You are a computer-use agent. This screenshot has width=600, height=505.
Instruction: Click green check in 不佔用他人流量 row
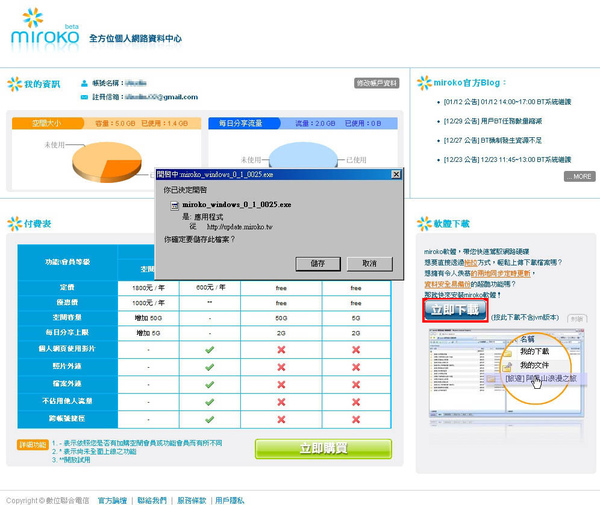(209, 402)
